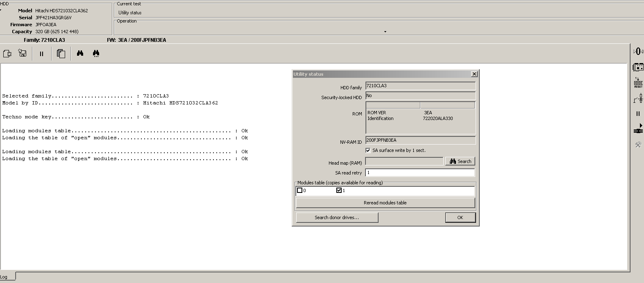
Task: Click the binoculars find icon
Action: click(80, 53)
